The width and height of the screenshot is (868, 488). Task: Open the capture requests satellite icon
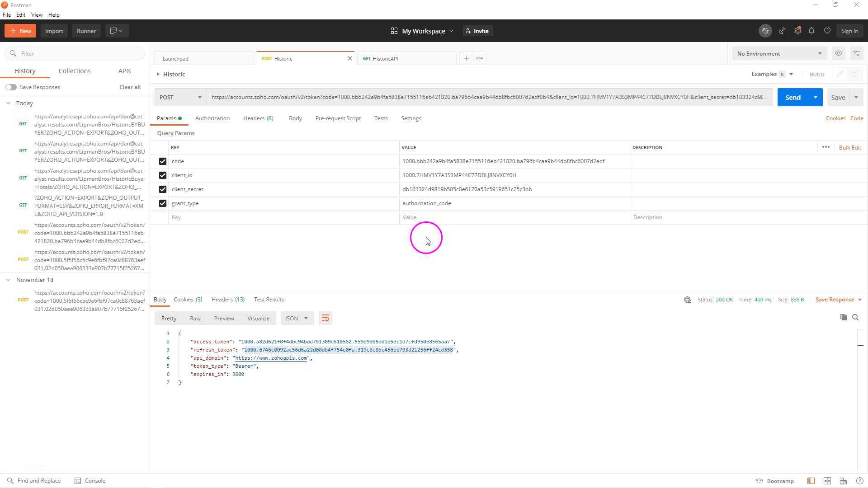(782, 31)
